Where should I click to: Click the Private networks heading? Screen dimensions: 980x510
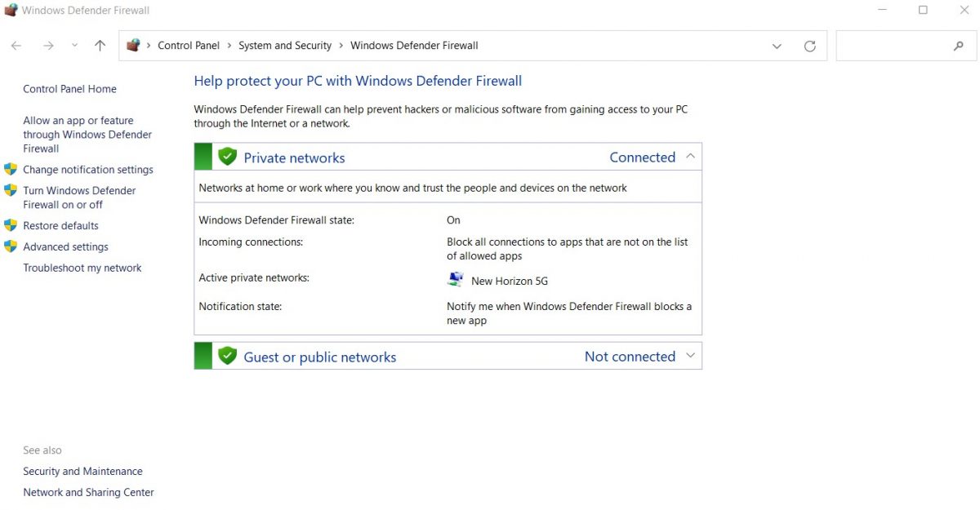294,158
